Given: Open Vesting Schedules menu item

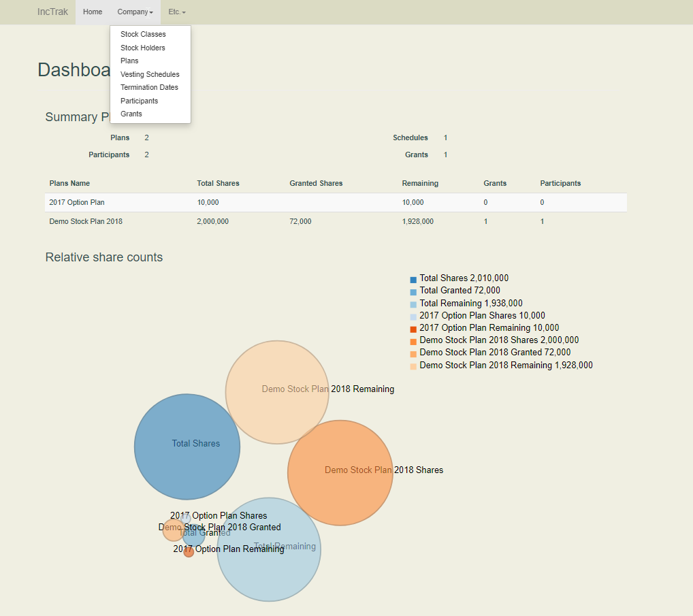Looking at the screenshot, I should click(150, 74).
